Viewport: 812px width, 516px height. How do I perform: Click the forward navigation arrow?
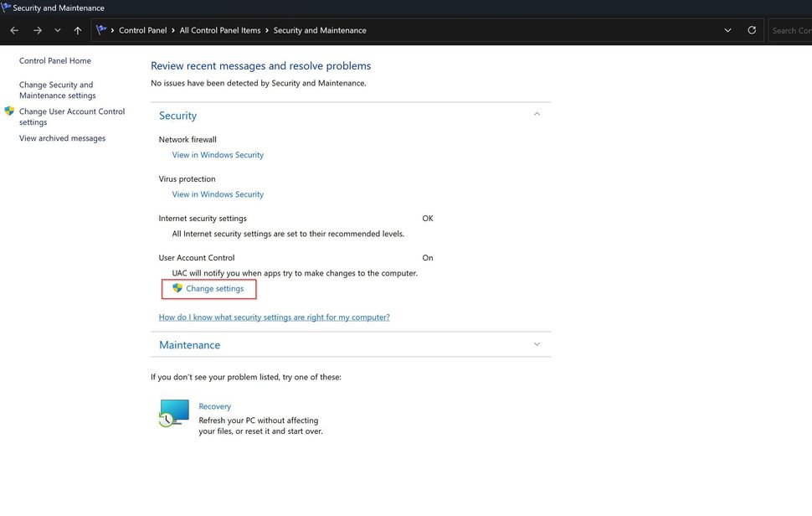tap(37, 29)
